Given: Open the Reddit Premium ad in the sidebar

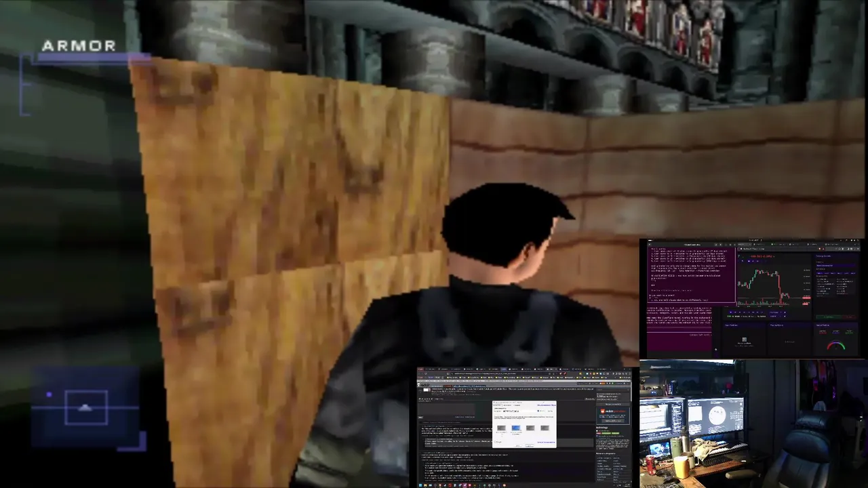Looking at the screenshot, I should [613, 416].
